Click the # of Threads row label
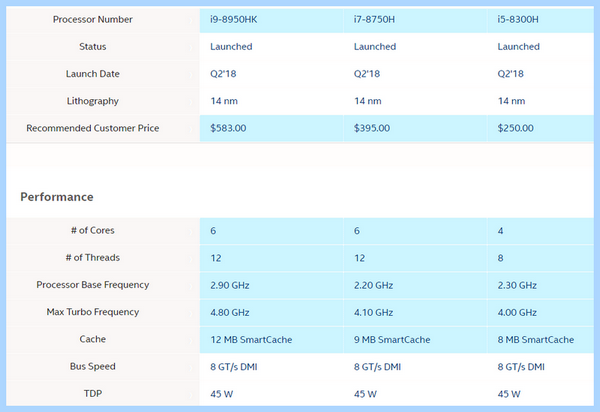This screenshot has width=600, height=412. [x=93, y=257]
